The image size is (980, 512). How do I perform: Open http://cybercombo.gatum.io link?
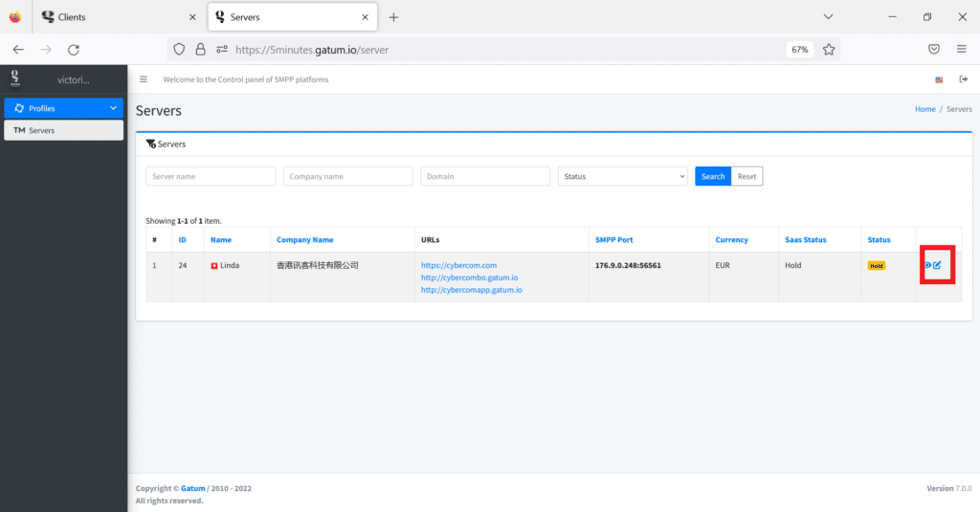coord(469,278)
